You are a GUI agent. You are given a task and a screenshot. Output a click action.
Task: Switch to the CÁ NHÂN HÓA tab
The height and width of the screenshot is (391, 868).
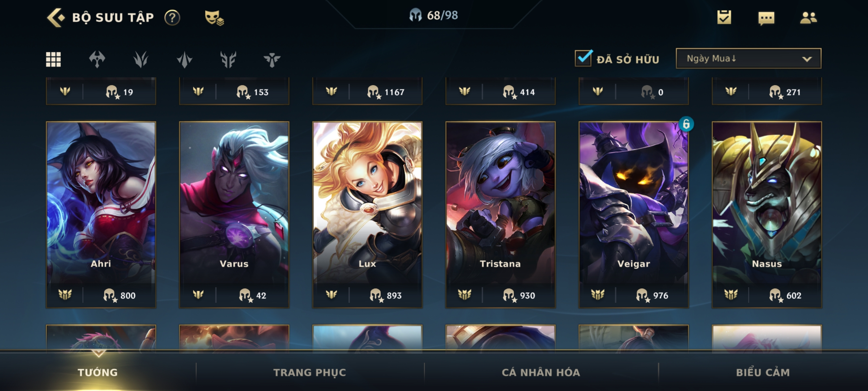pyautogui.click(x=541, y=372)
